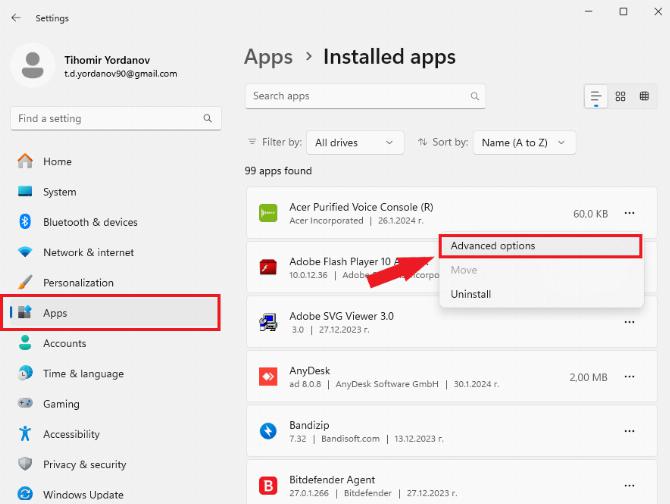Focus the Find a setting field
The image size is (670, 504).
116,118
